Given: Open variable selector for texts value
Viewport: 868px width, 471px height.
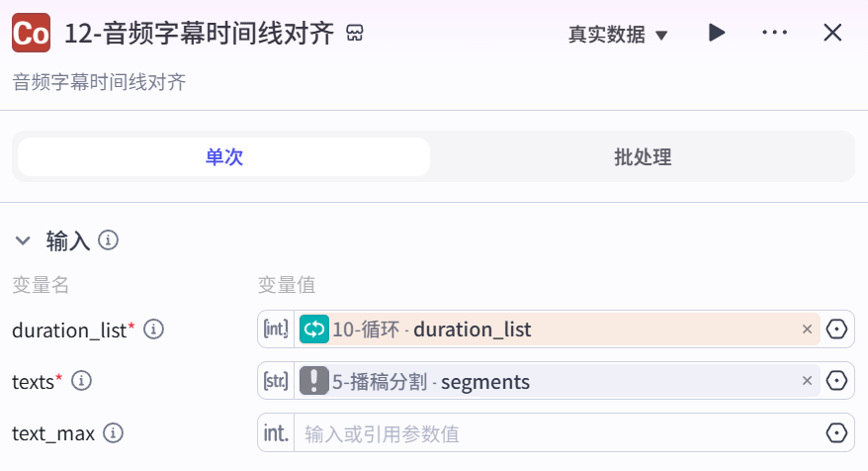Looking at the screenshot, I should tap(836, 381).
